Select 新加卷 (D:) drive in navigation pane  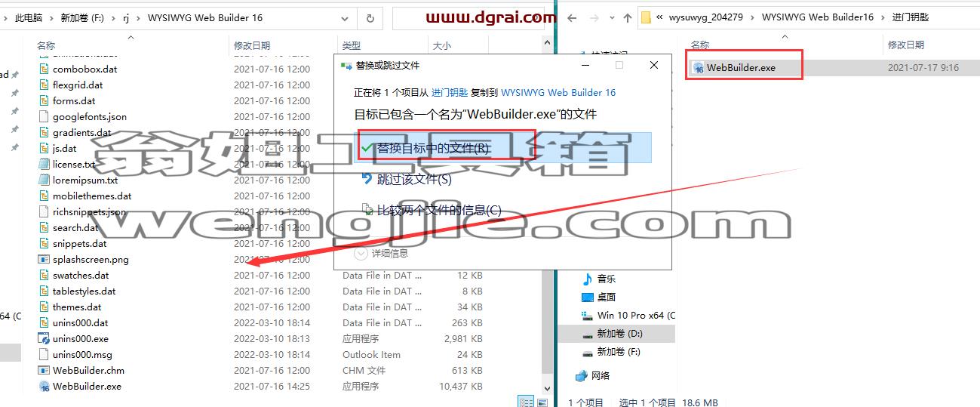(619, 333)
